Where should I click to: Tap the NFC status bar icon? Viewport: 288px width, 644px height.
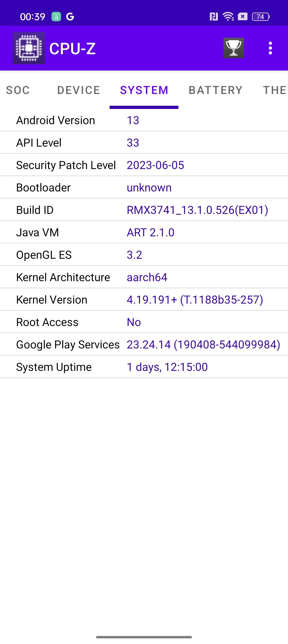[x=214, y=17]
